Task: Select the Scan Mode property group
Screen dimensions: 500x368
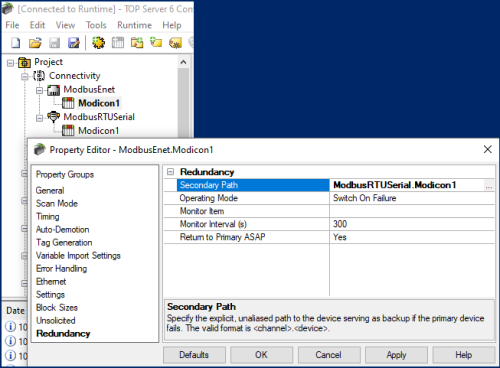Action: [57, 204]
